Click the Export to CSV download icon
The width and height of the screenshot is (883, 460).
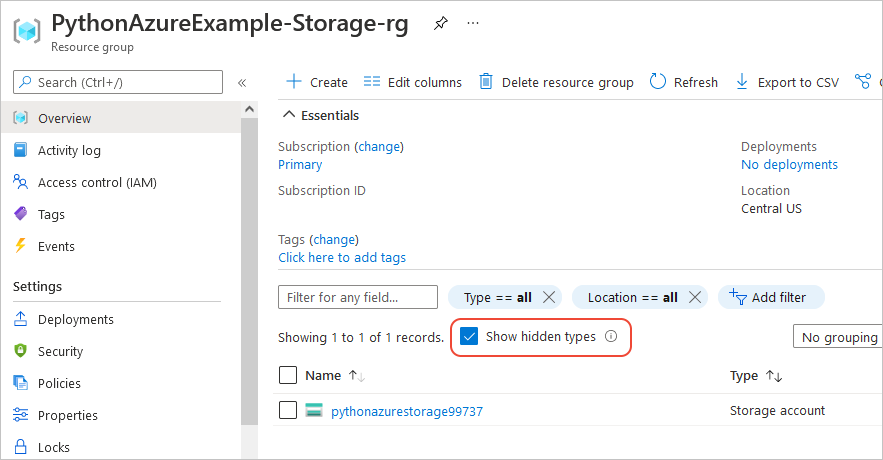[742, 82]
